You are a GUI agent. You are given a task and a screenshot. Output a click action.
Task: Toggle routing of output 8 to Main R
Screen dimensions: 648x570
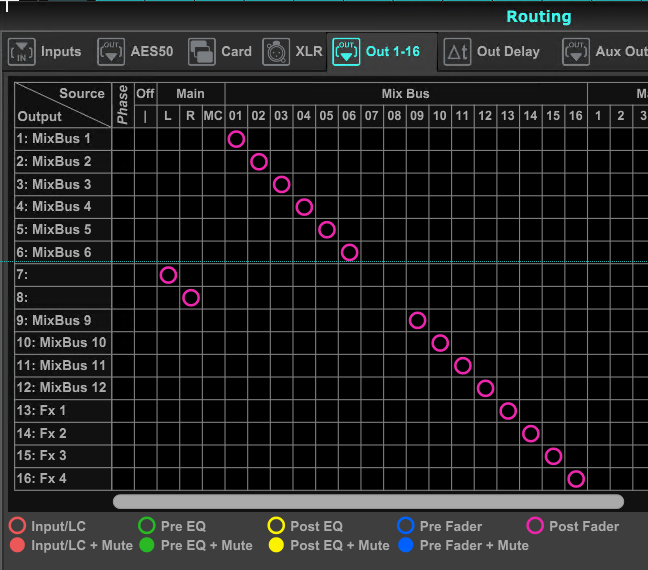pos(191,298)
